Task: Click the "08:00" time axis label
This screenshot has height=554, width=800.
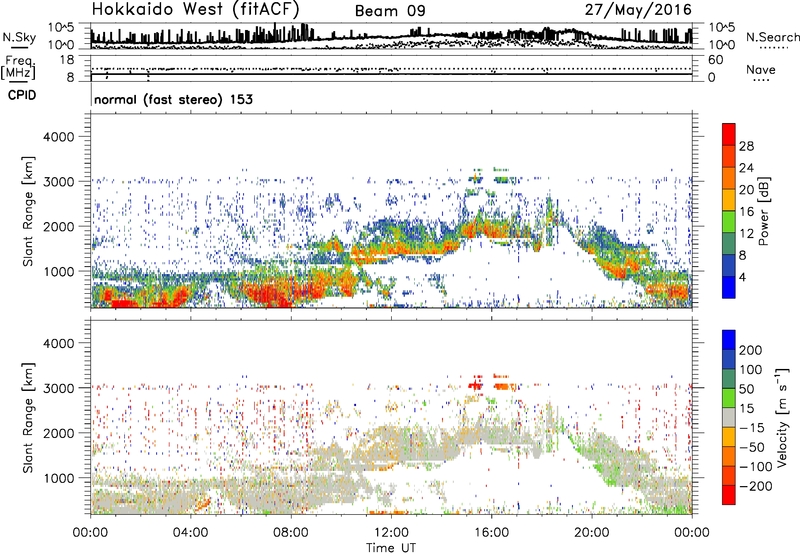Action: 291,533
